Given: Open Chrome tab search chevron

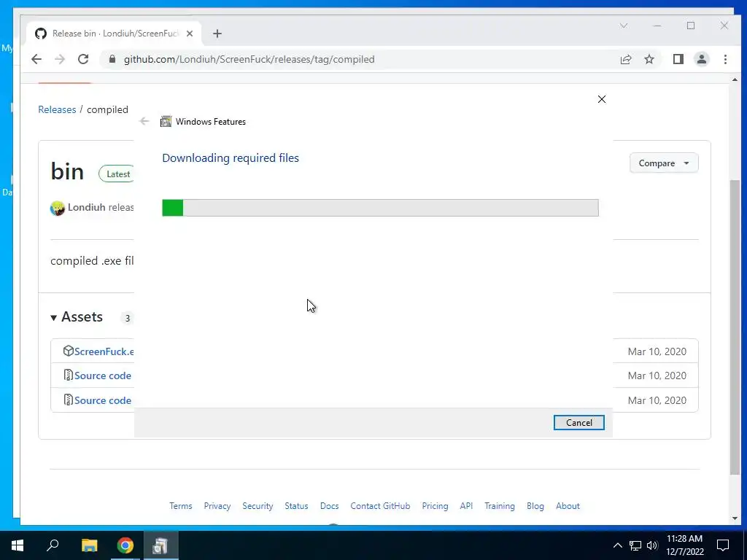Looking at the screenshot, I should [x=624, y=26].
